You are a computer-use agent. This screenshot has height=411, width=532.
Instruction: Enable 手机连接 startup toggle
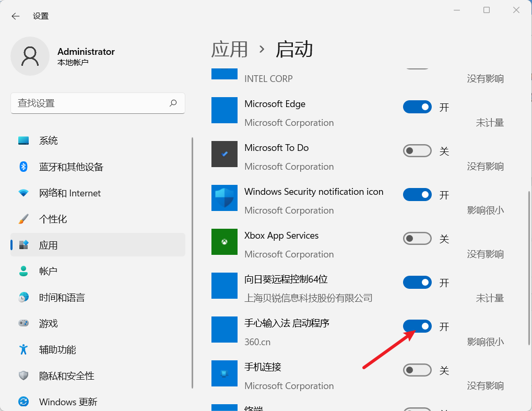[x=417, y=370]
